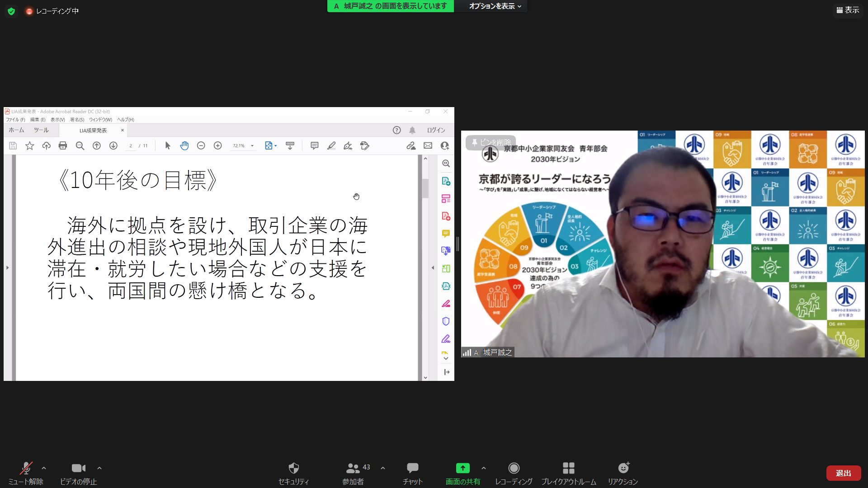Change layout with 表示 button
This screenshot has height=488, width=868.
[x=848, y=10]
